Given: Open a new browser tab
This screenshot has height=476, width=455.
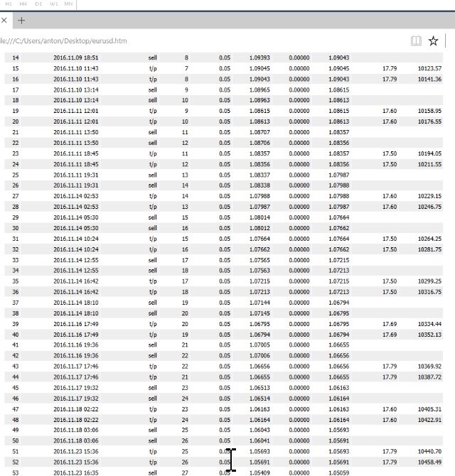Looking at the screenshot, I should (x=21, y=21).
